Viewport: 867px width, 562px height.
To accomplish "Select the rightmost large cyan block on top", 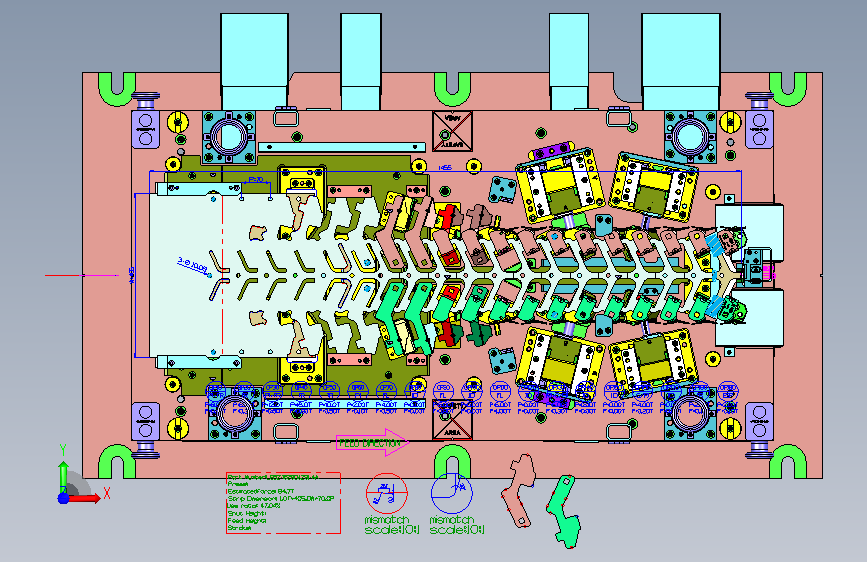I will tap(681, 61).
